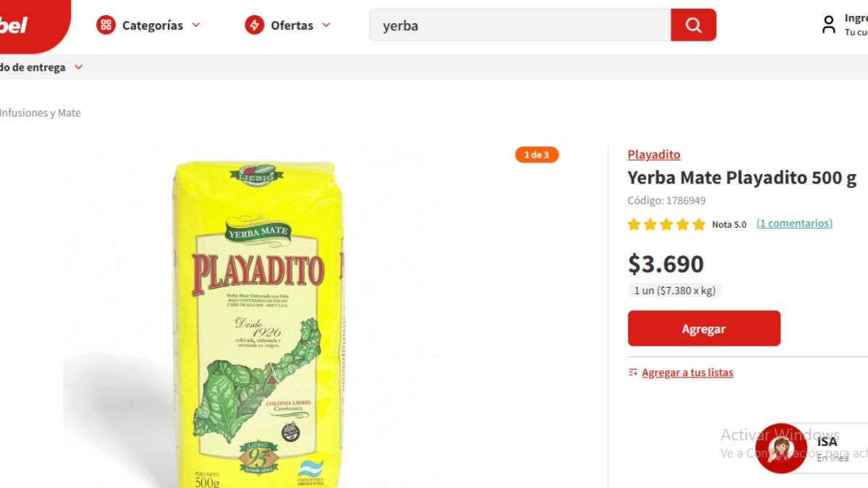This screenshot has width=868, height=488.
Task: View the (1 comentarios) reviews link
Action: pos(794,223)
